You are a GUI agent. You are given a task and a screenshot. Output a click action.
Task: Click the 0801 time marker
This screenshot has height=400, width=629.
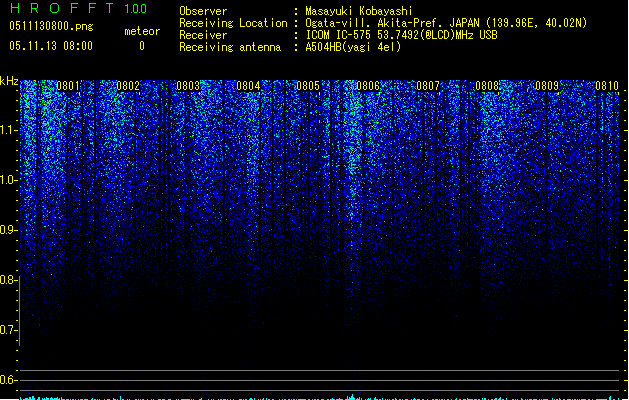pos(68,86)
